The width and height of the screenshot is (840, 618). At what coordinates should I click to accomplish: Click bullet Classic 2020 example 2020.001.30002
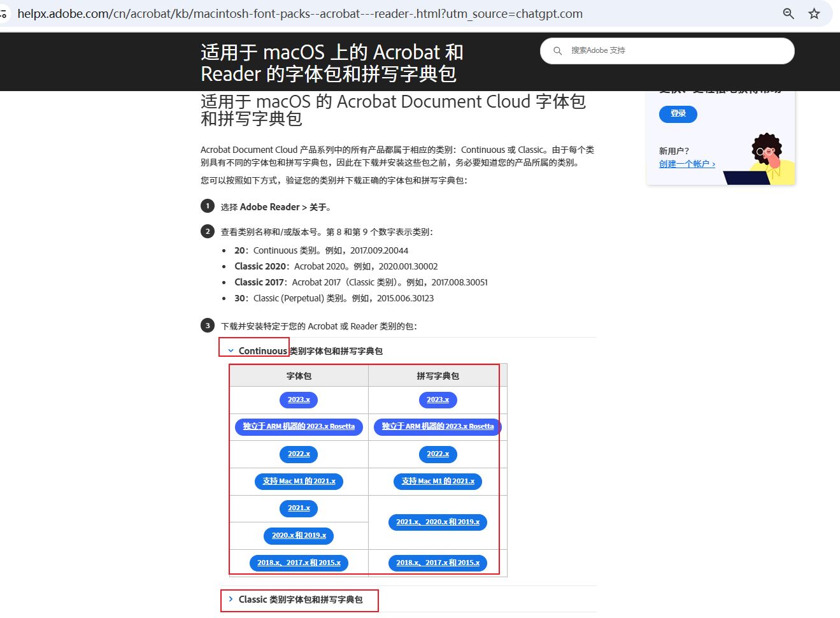336,266
